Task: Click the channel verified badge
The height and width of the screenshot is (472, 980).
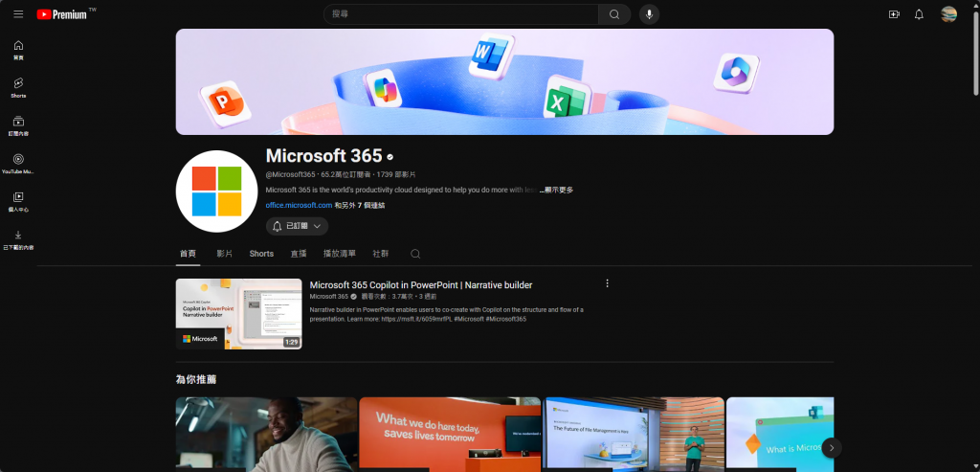Action: click(x=390, y=157)
